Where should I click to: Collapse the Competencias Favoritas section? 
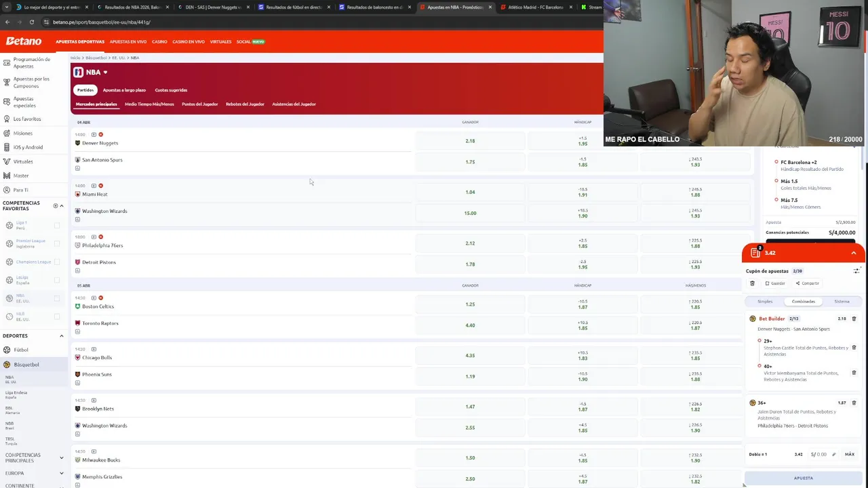click(61, 205)
